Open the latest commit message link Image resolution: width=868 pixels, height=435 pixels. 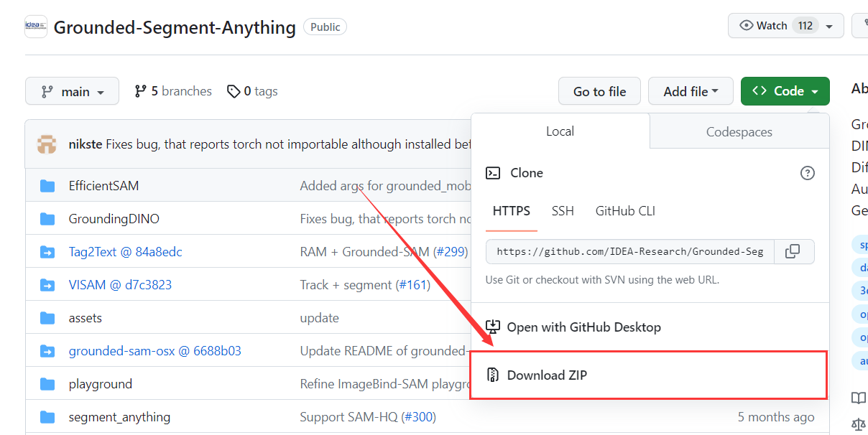point(289,144)
